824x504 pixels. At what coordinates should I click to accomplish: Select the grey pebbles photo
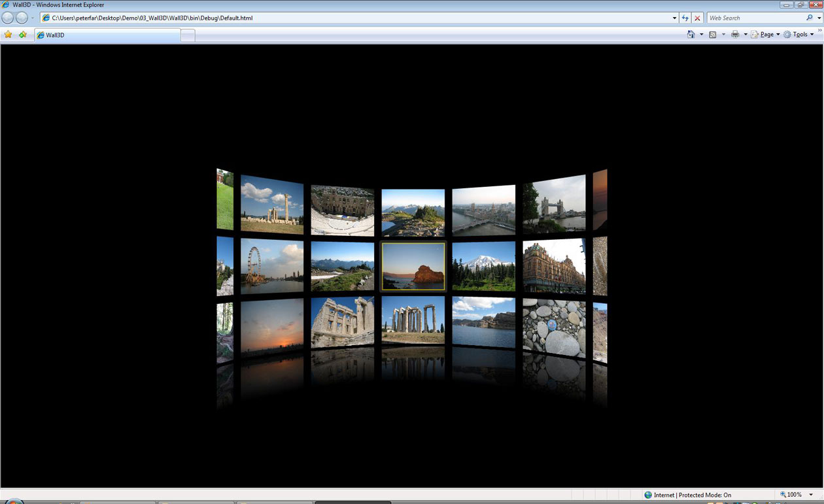[555, 328]
